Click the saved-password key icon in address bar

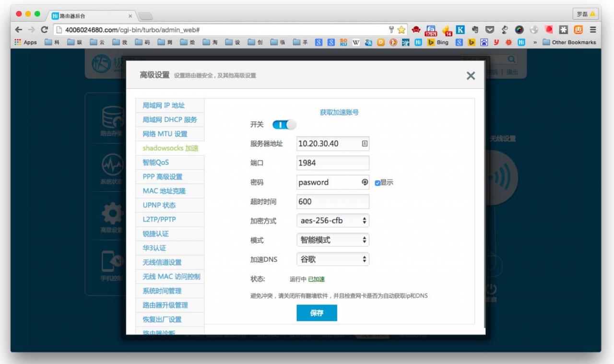[392, 30]
